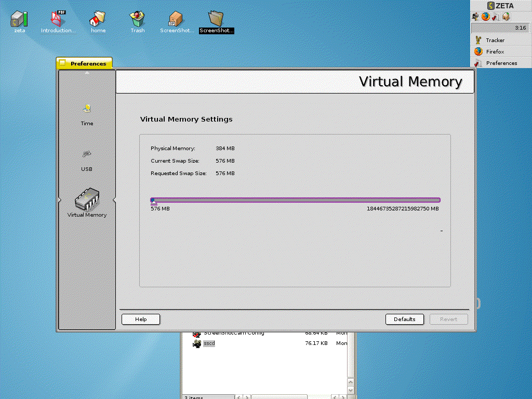The image size is (532, 399).
Task: Open the ZETA Deskbar menu
Action: coord(501,6)
